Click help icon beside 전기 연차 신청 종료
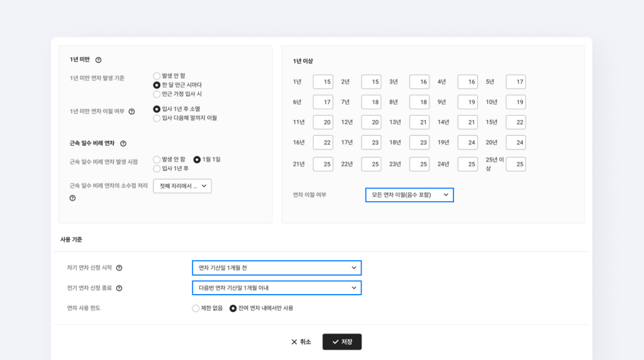Image resolution: width=644 pixels, height=360 pixels. tap(119, 288)
